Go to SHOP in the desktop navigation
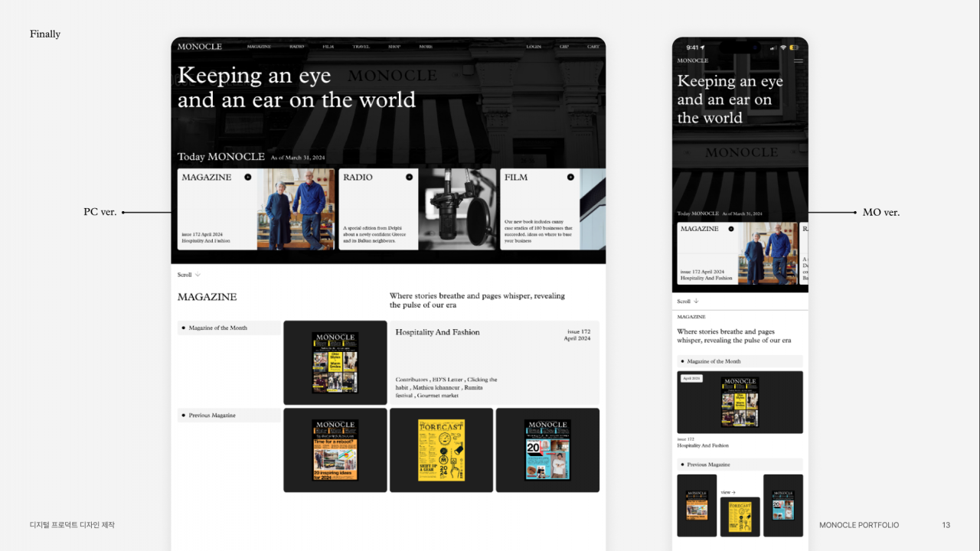980x551 pixels. (x=394, y=47)
